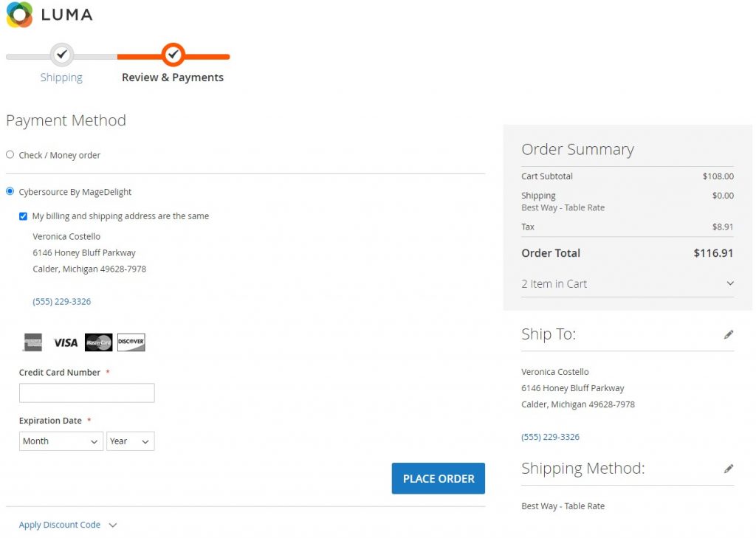Call the (555) 229-3326 phone link
This screenshot has height=538, width=756.
[x=61, y=301]
